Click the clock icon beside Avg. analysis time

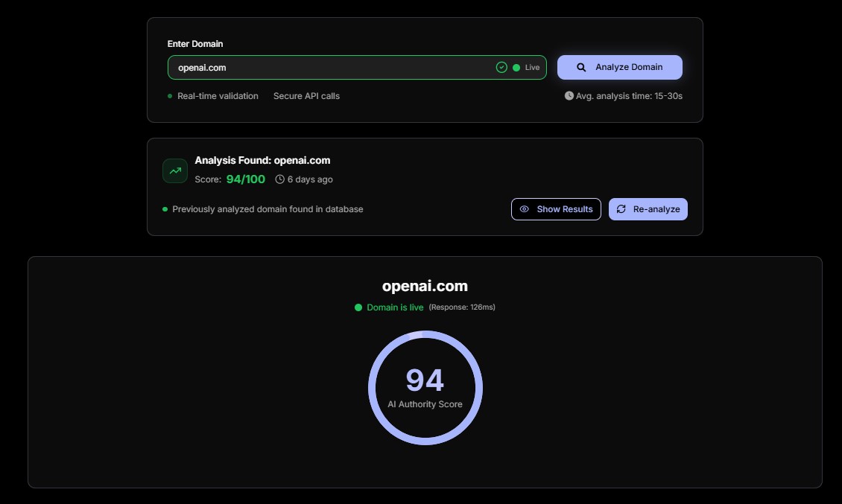click(x=569, y=96)
